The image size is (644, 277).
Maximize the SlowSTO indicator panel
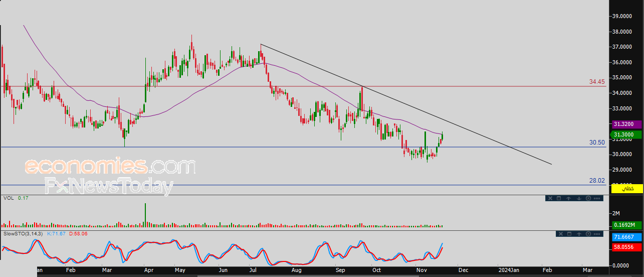[x=569, y=234]
